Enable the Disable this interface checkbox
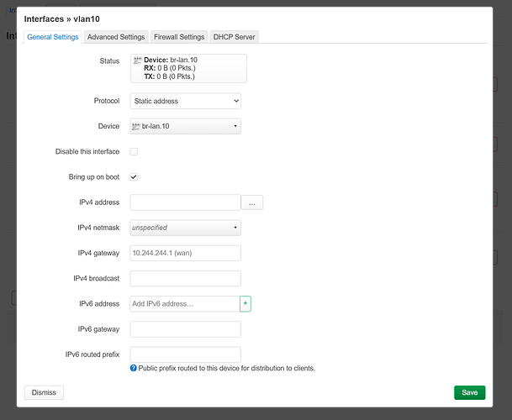Screen dimensions: 512x420 pos(134,152)
